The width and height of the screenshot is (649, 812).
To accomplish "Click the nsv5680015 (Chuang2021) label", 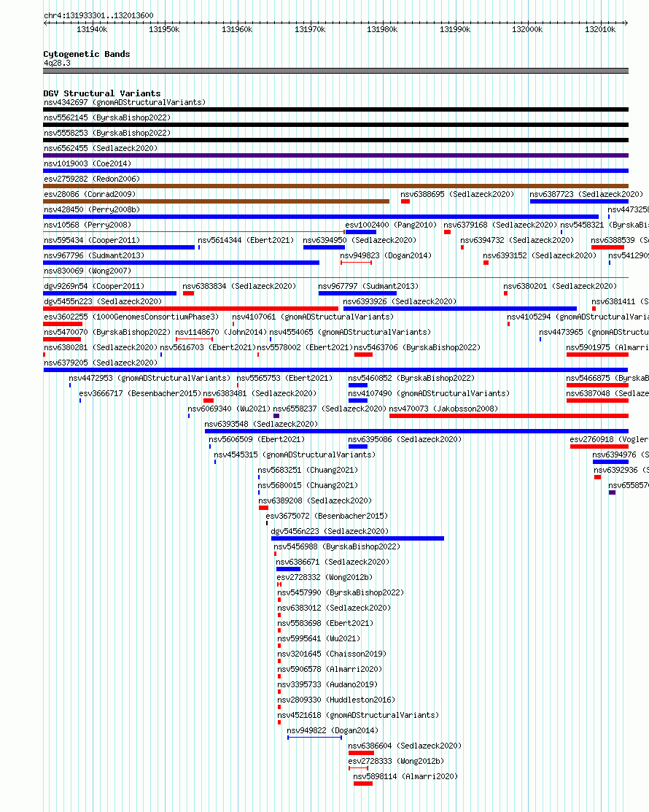I will 308,485.
